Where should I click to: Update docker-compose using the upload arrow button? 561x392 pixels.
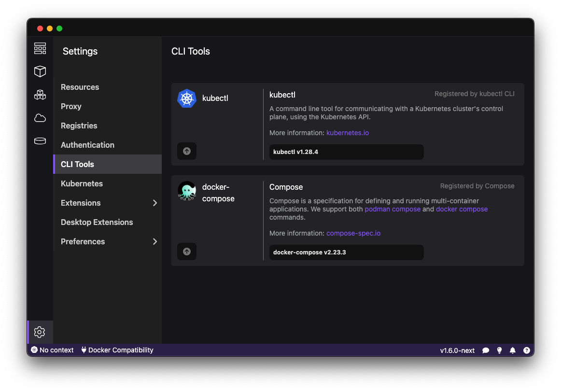(x=187, y=251)
